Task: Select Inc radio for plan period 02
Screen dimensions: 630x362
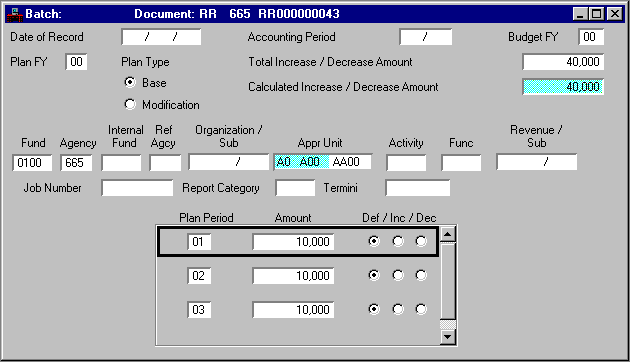Action: 398,275
